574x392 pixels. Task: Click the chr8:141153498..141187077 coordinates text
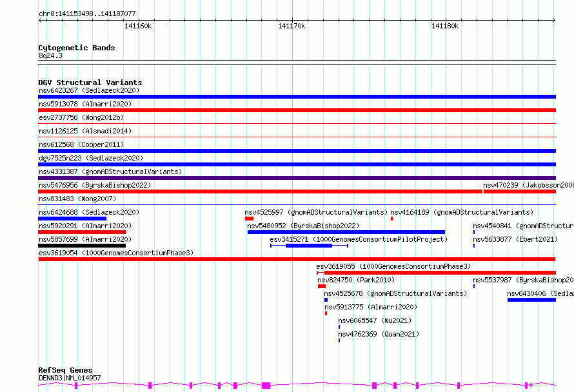(87, 14)
